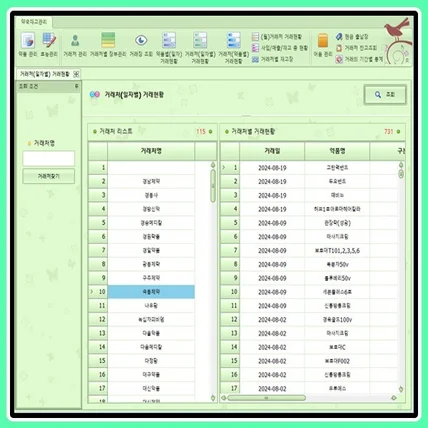Image resolution: width=428 pixels, height=428 pixels.
Task: Click row 8 drug name ending 50v
Action: point(337,264)
